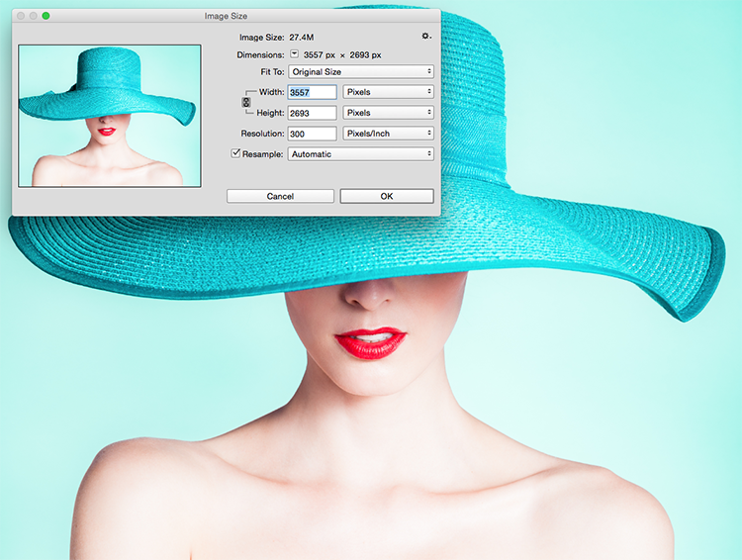Open the gear settings menu in Image Size
The height and width of the screenshot is (560, 742).
coord(425,36)
